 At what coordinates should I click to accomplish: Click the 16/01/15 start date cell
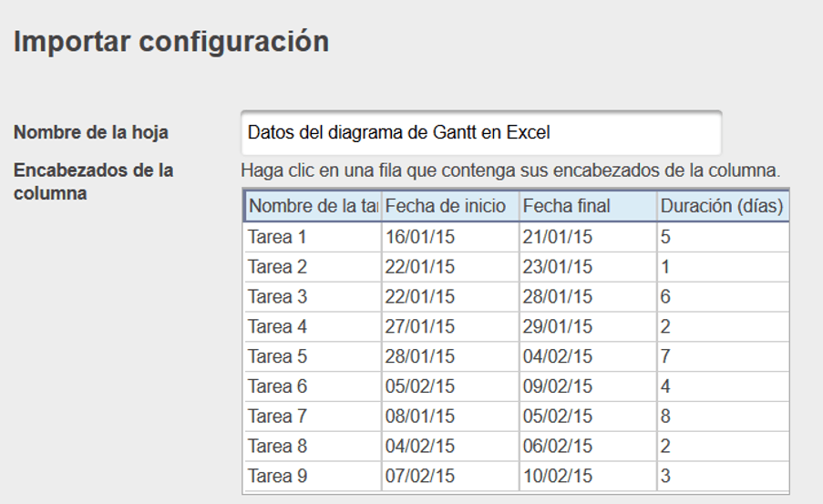[449, 237]
